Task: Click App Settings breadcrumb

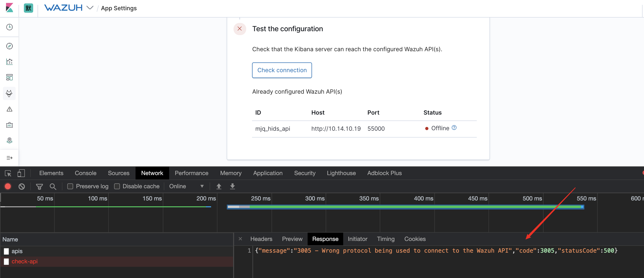Action: 119,8
